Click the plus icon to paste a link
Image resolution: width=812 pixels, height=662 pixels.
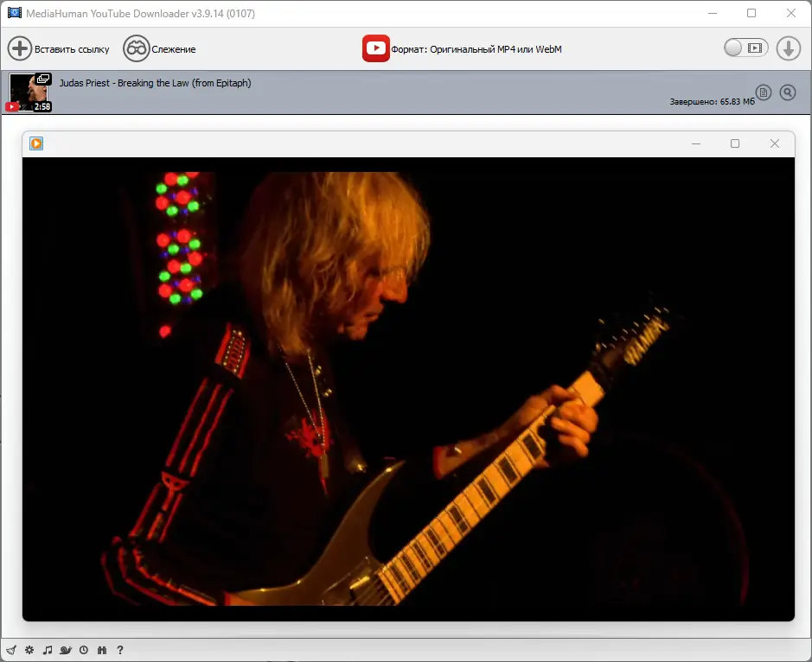[x=20, y=48]
